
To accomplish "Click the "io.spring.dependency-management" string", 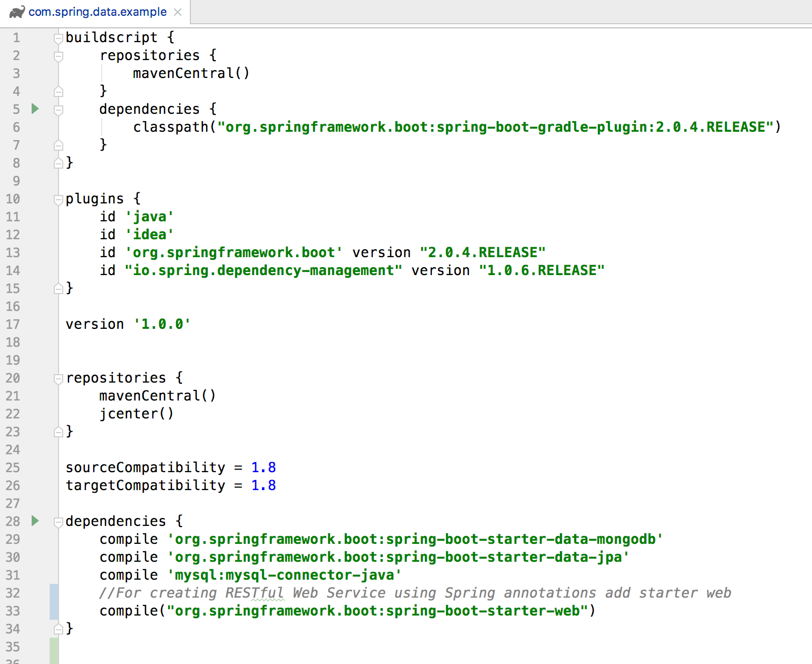I will point(264,270).
